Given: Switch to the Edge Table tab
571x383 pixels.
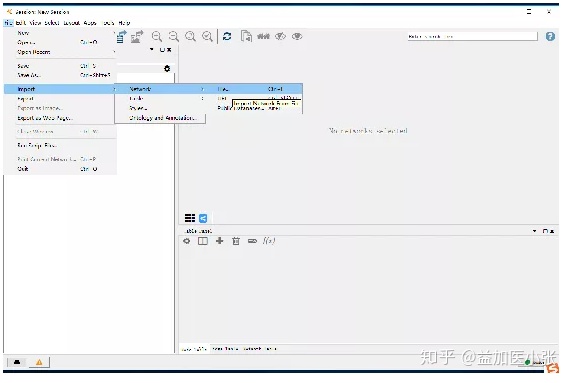Looking at the screenshot, I should 224,349.
